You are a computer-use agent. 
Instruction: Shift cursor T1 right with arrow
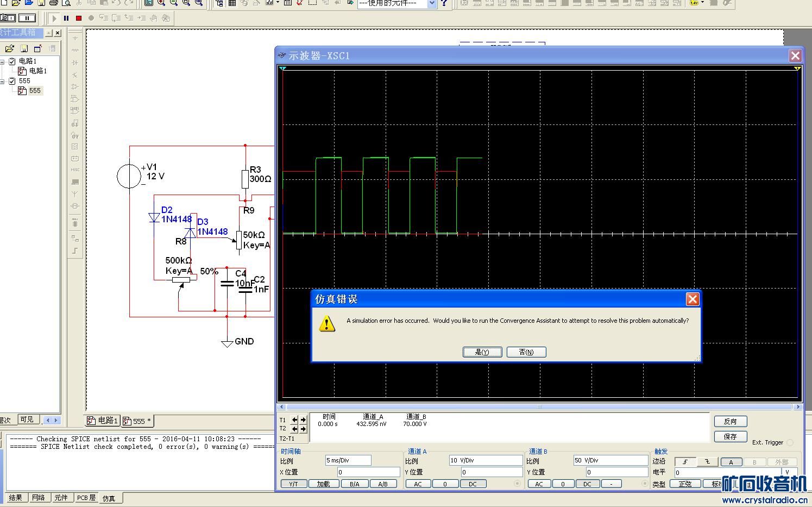[303, 420]
